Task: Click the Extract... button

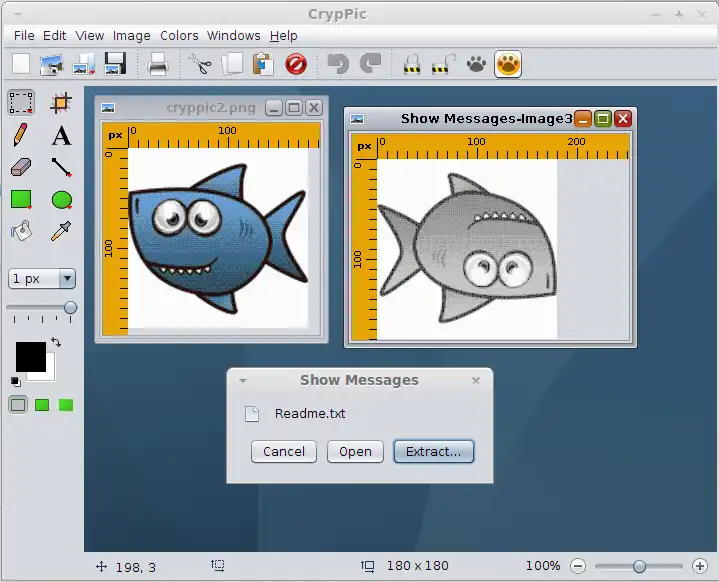Action: 433,452
